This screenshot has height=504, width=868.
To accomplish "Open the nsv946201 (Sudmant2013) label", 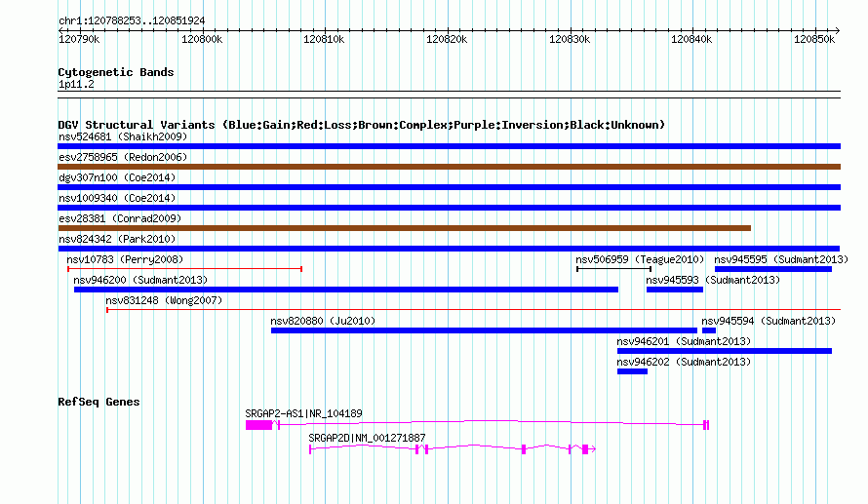I will (x=684, y=341).
